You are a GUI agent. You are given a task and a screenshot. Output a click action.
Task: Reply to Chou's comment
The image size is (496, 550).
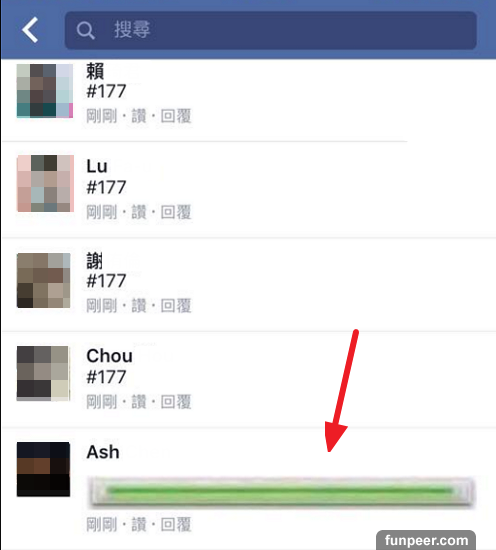176,402
